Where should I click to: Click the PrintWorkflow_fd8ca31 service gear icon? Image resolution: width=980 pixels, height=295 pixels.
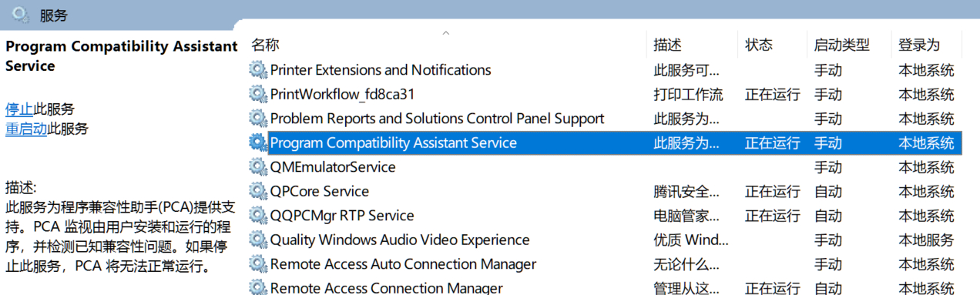click(257, 95)
